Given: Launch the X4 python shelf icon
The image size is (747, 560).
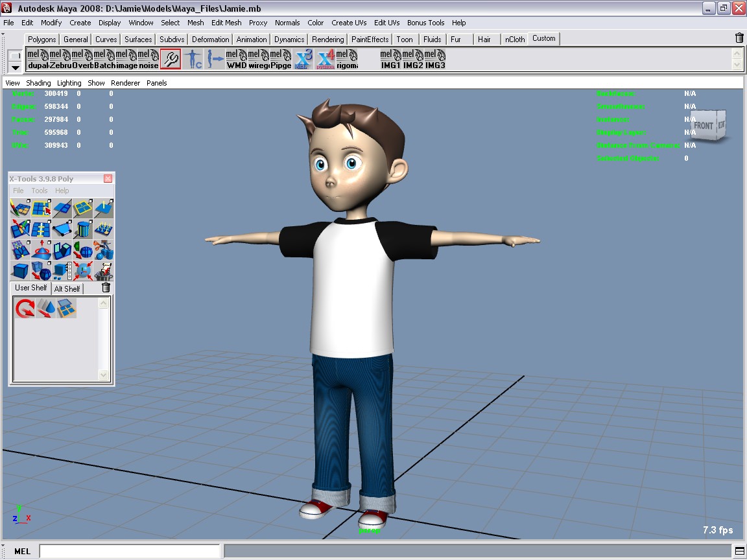Looking at the screenshot, I should pos(326,59).
